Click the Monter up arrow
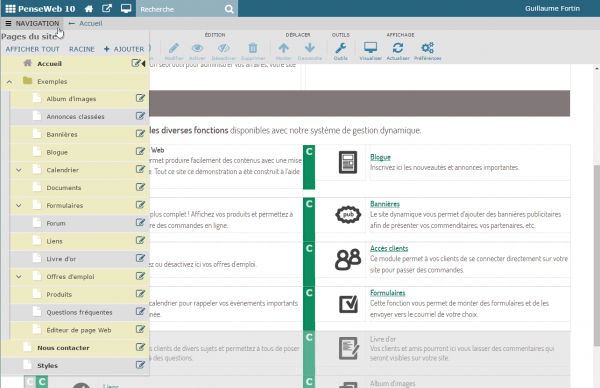The height and width of the screenshot is (388, 600). [x=284, y=51]
